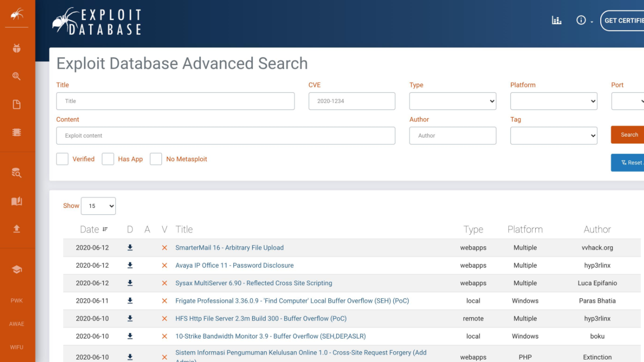The width and height of the screenshot is (644, 362).
Task: Open the search icon in the left sidebar
Action: click(x=16, y=76)
